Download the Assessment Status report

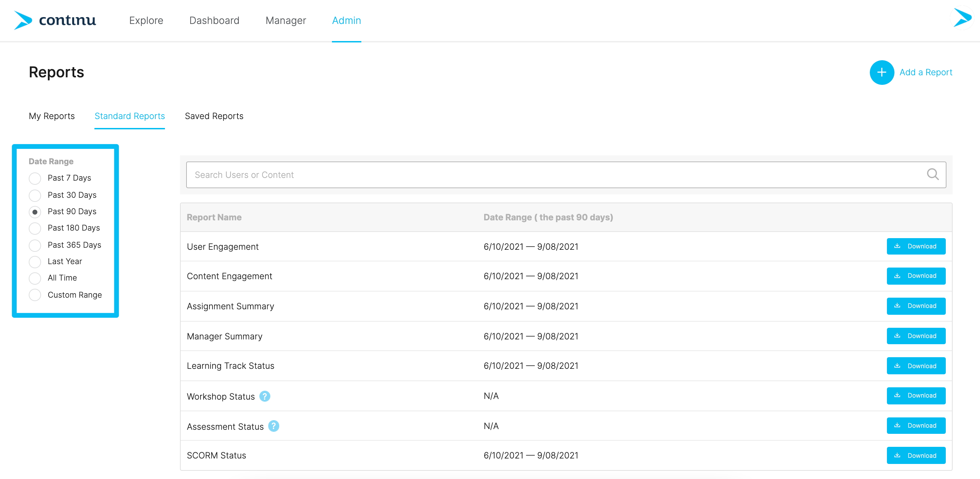point(916,426)
